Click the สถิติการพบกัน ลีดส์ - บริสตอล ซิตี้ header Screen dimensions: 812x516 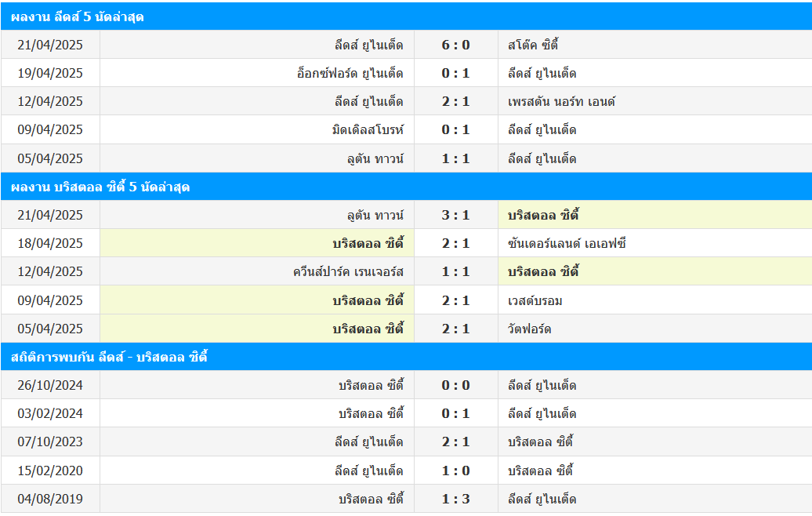pos(406,357)
